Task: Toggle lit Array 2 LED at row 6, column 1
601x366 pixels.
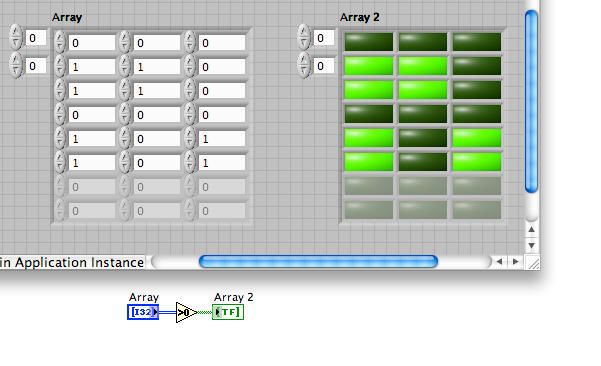Action: click(x=369, y=162)
